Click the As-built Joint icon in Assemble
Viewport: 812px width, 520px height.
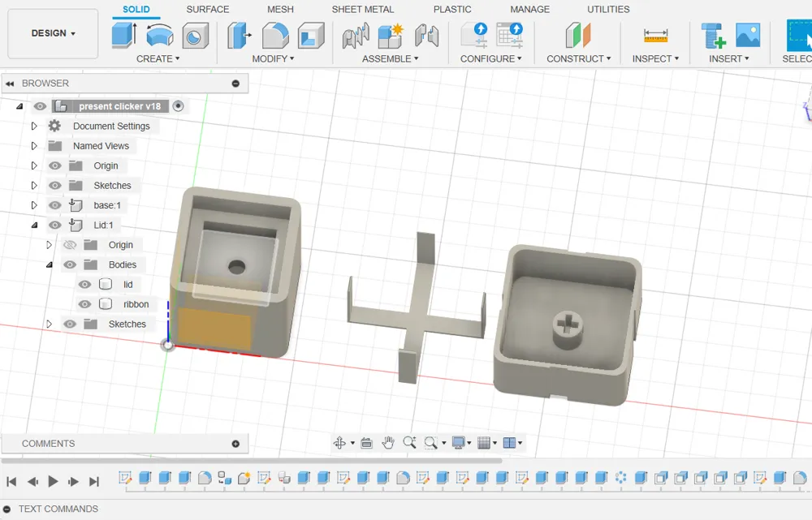427,36
